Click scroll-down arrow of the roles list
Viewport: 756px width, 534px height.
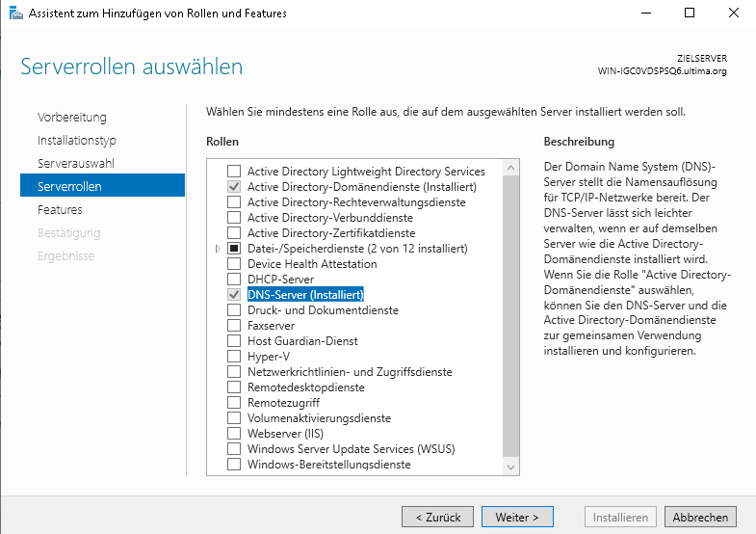[x=511, y=467]
